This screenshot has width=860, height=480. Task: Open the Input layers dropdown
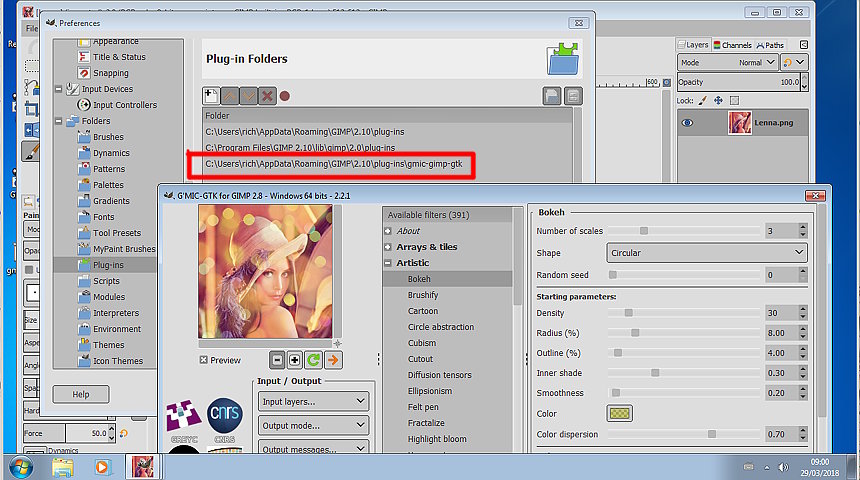click(314, 402)
